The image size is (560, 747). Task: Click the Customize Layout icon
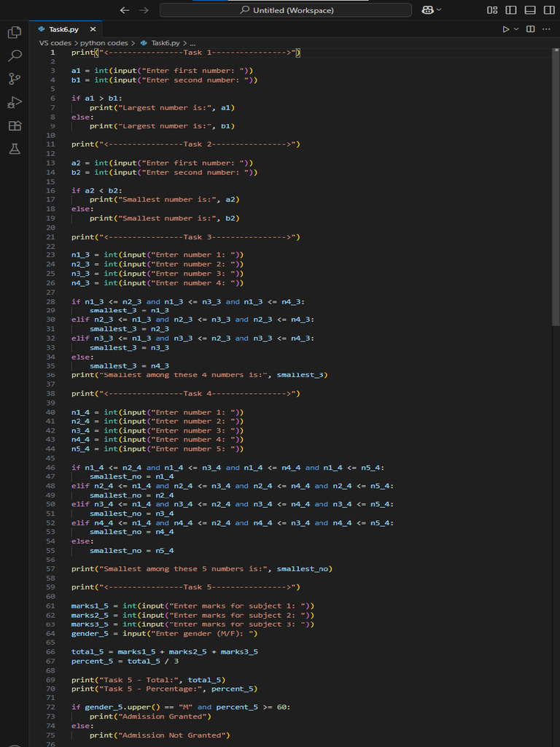[x=492, y=10]
